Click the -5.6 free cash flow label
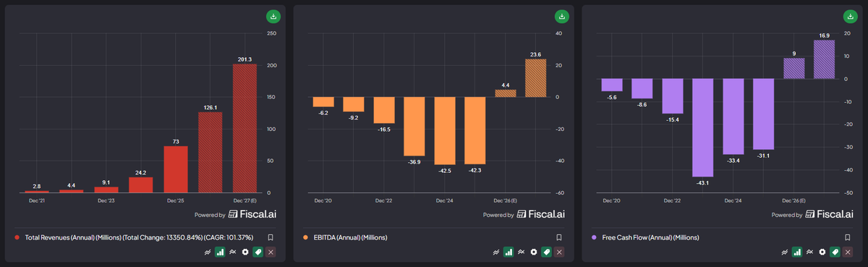This screenshot has height=267, width=868. 611,97
